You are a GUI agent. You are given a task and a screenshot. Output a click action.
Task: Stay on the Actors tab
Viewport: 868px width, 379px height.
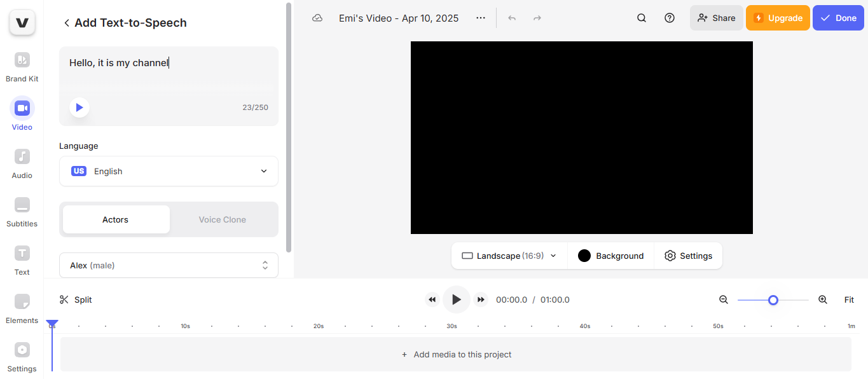pyautogui.click(x=115, y=219)
